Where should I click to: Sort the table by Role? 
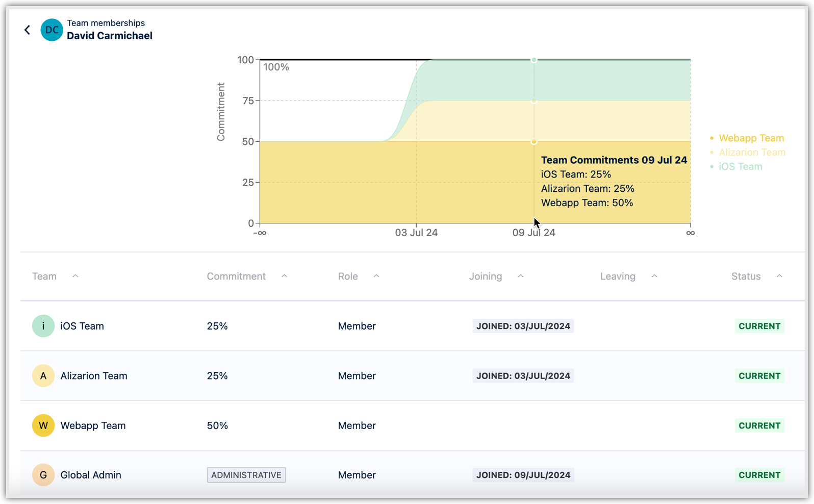pos(348,276)
